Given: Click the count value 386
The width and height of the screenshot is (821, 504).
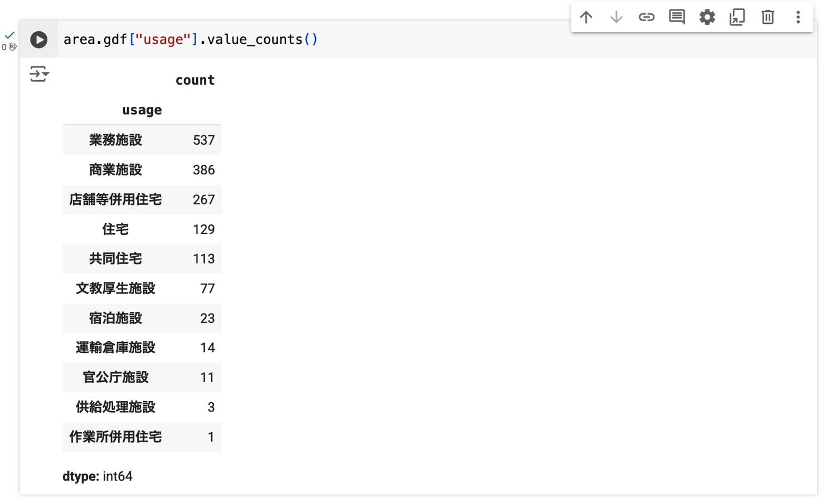Looking at the screenshot, I should click(x=204, y=170).
